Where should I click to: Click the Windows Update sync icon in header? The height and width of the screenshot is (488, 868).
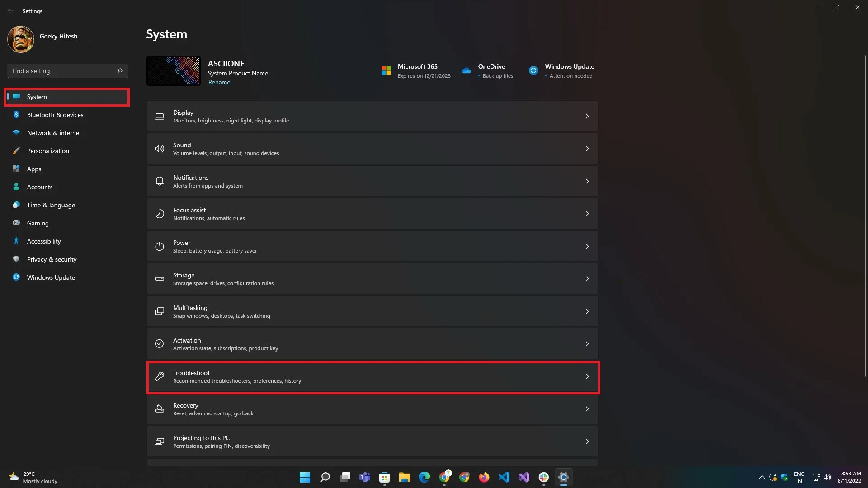pyautogui.click(x=533, y=71)
